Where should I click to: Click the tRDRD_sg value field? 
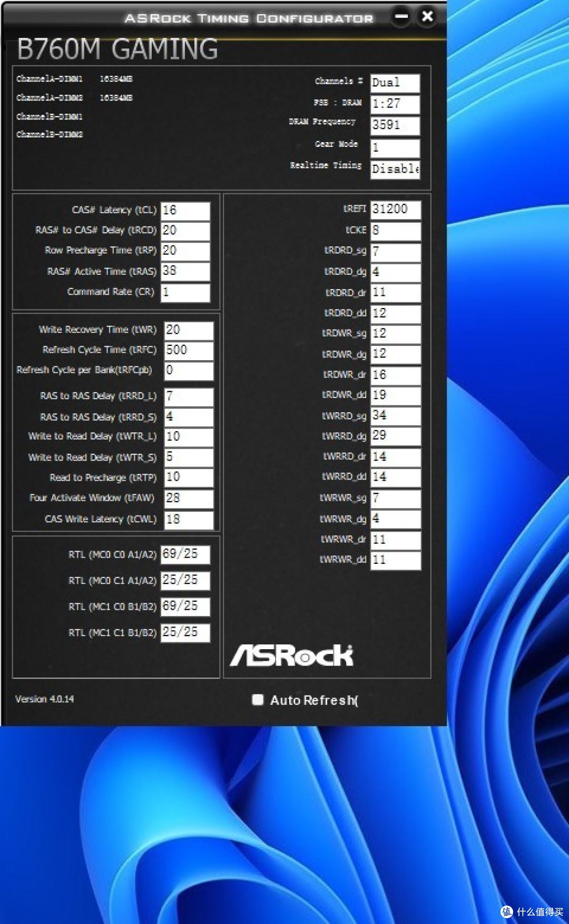coord(396,252)
